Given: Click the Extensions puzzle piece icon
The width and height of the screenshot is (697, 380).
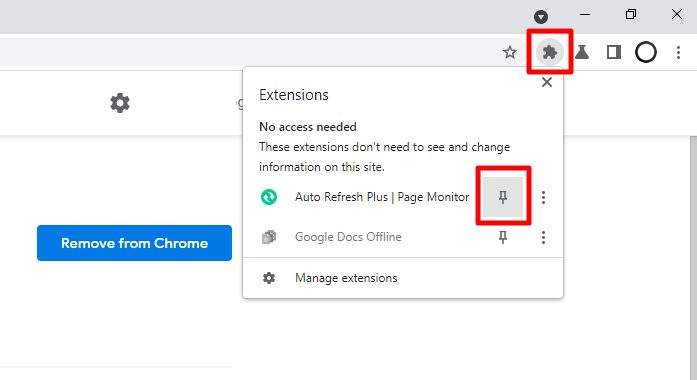Looking at the screenshot, I should click(x=550, y=52).
